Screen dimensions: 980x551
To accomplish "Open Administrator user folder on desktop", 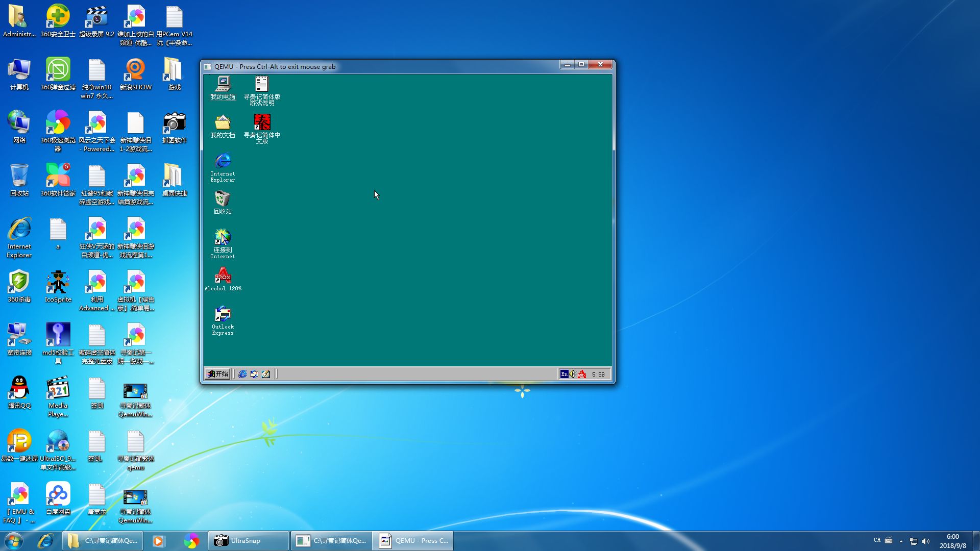I will [19, 21].
